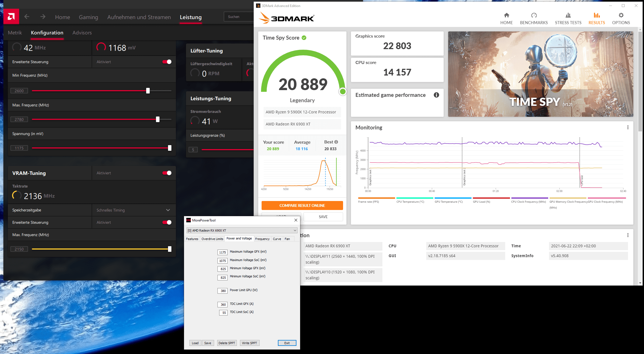The height and width of the screenshot is (354, 644).
Task: Toggle Erweiterte Steuering under GPU tuning
Action: (167, 62)
